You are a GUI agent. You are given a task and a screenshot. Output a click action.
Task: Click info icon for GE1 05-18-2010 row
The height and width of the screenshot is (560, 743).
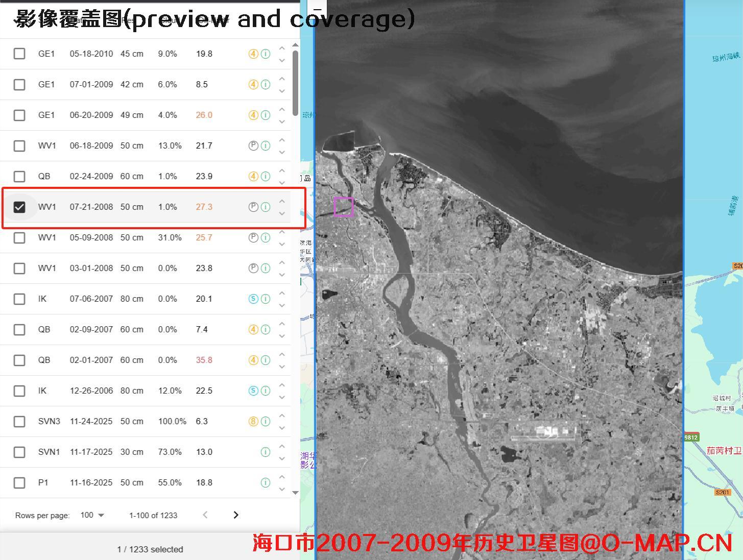266,54
